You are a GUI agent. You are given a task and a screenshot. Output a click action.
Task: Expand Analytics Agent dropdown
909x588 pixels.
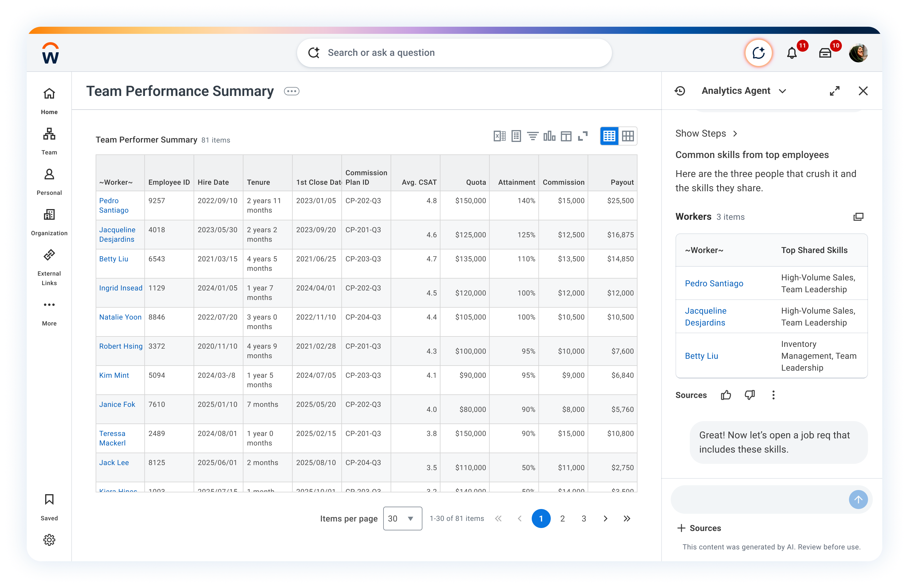[x=782, y=91]
